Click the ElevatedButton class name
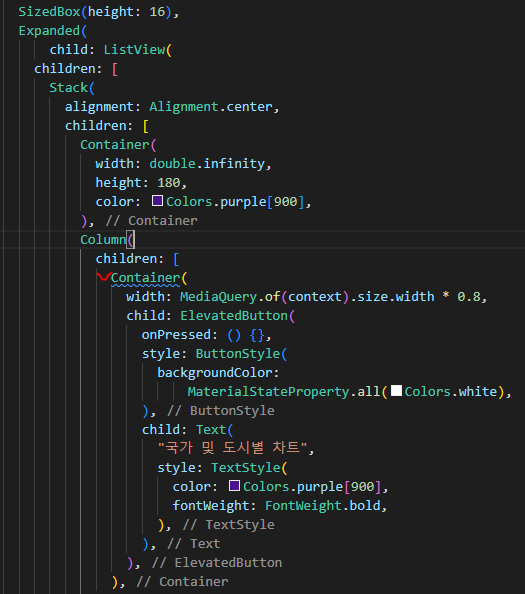This screenshot has width=525, height=594. pyautogui.click(x=234, y=316)
